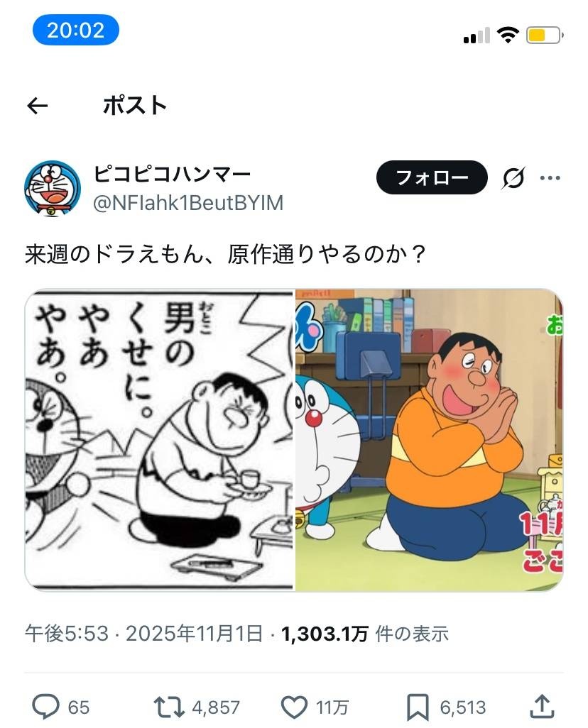Tap the battery status icon
This screenshot has height=728, width=588.
[544, 35]
